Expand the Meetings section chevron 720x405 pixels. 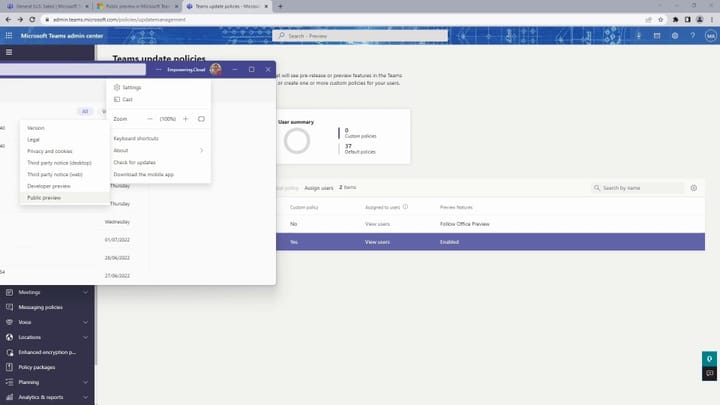point(85,292)
